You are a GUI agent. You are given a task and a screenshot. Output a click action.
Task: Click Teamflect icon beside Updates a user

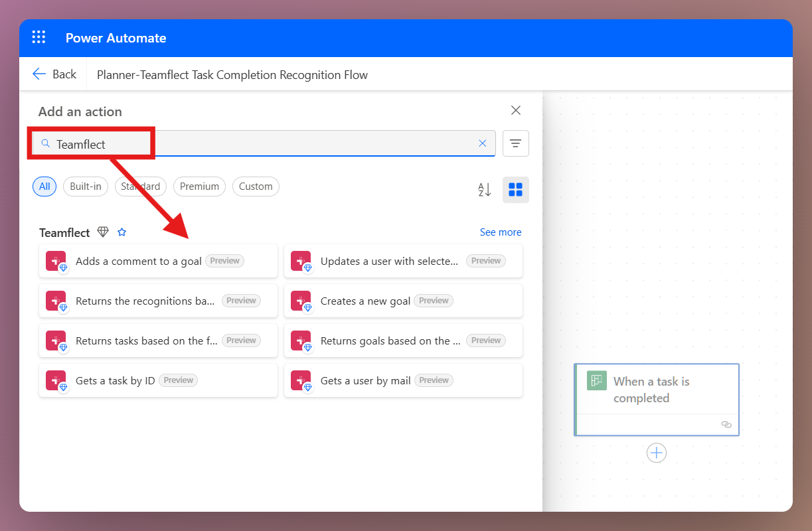[x=301, y=261]
